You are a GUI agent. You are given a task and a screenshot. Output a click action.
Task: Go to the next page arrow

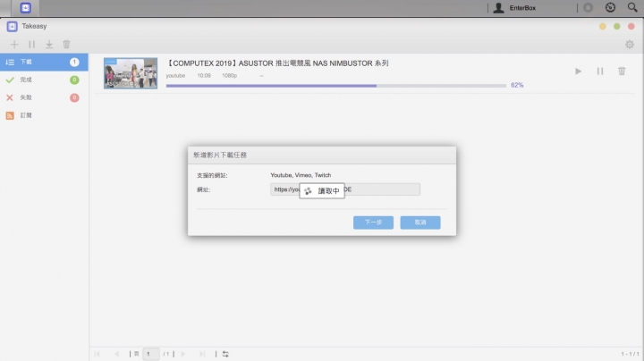183,354
